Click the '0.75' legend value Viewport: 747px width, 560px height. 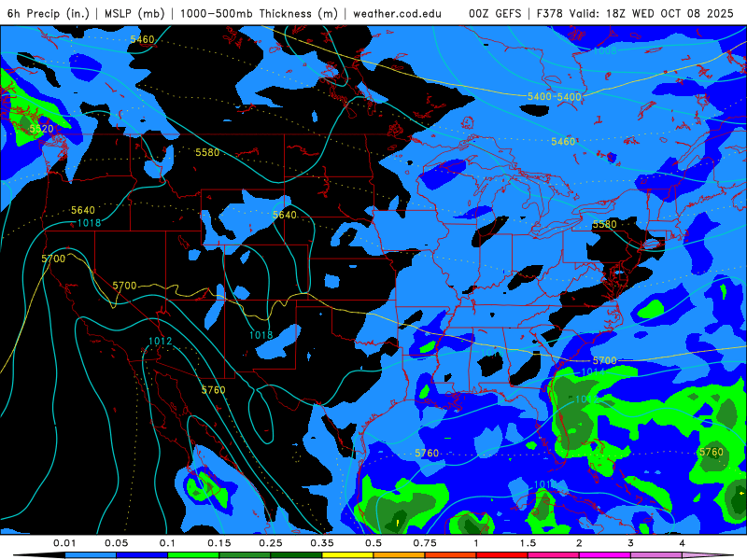point(425,543)
